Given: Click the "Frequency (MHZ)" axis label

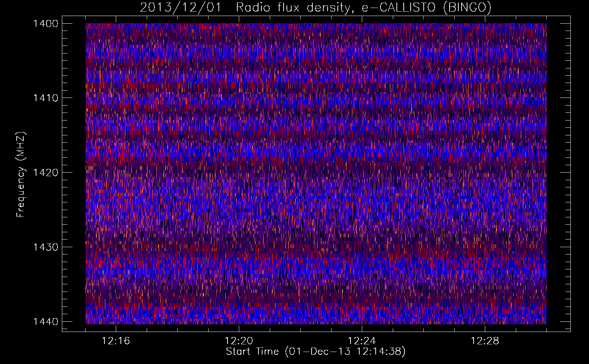Looking at the screenshot, I should click(21, 174).
